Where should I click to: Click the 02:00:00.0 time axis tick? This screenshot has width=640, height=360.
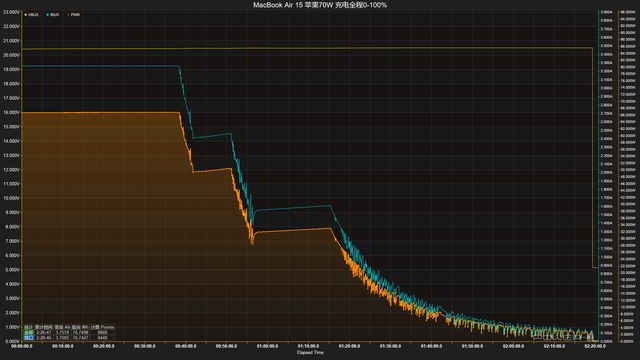[513, 346]
